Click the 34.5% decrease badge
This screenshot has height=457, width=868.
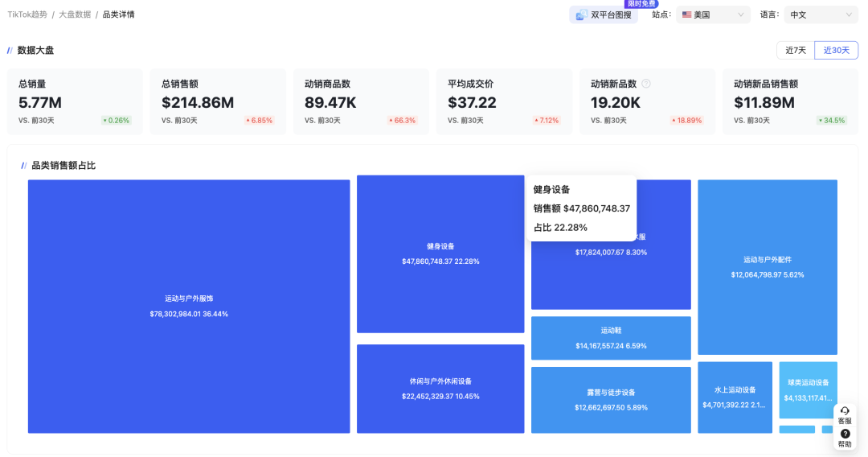tap(832, 120)
